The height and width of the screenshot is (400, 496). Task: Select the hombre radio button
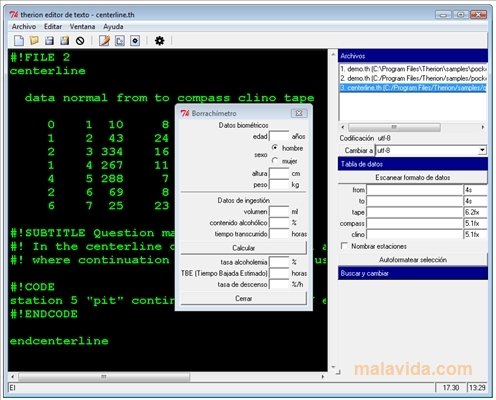coord(275,147)
